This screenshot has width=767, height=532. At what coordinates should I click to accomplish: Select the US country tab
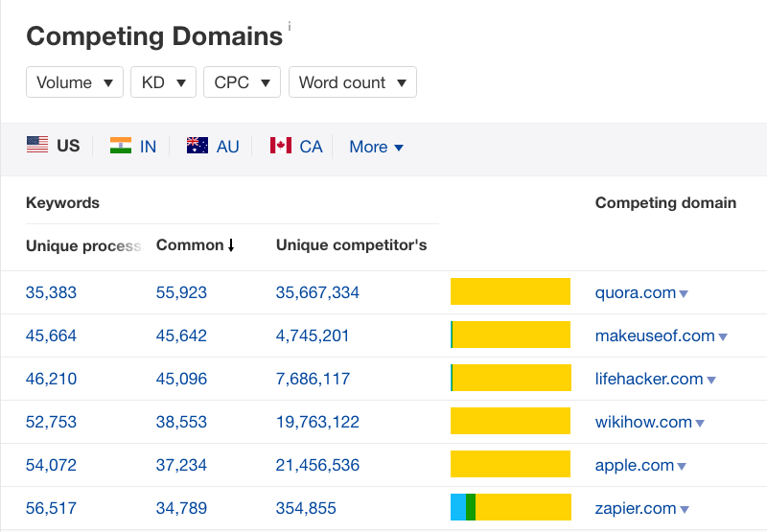pos(53,146)
